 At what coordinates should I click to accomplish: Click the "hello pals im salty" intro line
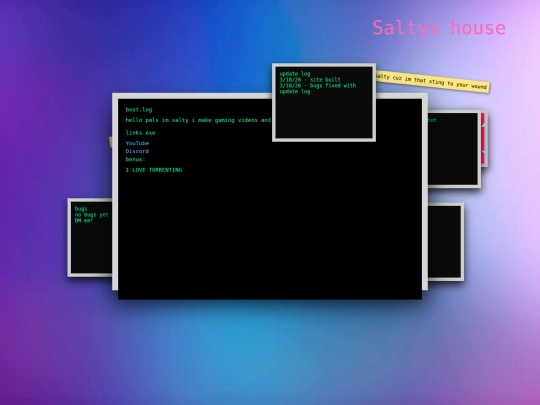(x=198, y=120)
